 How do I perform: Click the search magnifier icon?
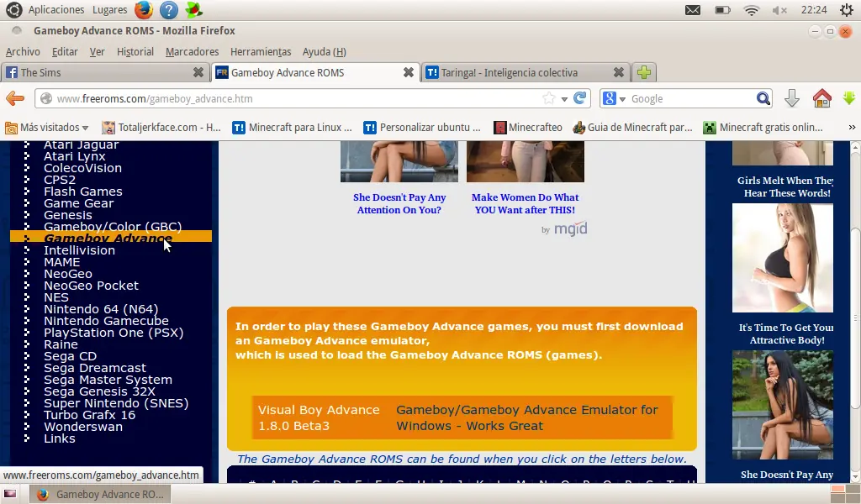763,99
